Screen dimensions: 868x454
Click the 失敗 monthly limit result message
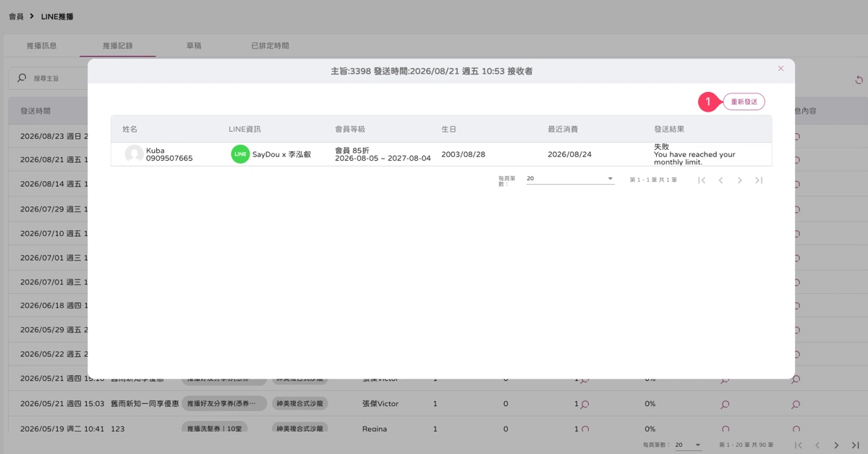[x=694, y=154]
